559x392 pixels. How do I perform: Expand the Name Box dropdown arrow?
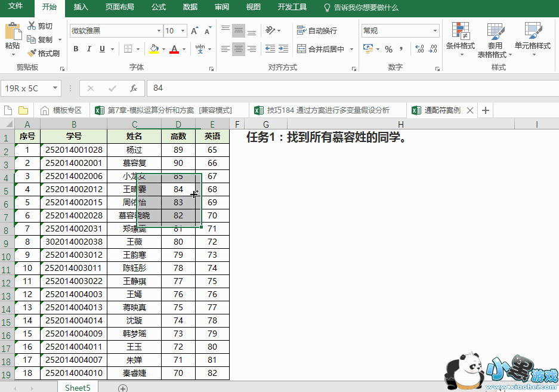click(55, 88)
